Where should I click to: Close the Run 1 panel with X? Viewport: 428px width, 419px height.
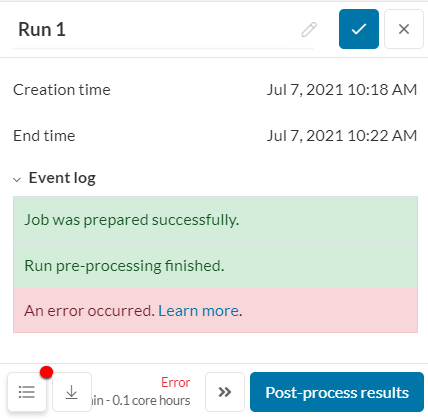point(404,29)
